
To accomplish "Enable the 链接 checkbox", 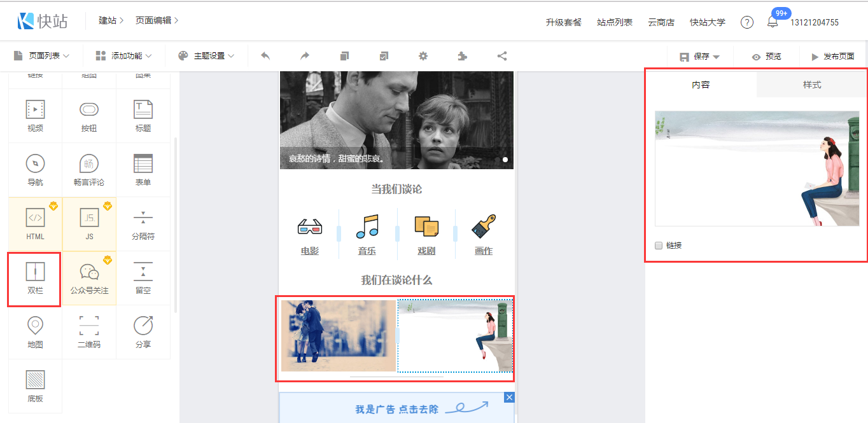I will 659,246.
